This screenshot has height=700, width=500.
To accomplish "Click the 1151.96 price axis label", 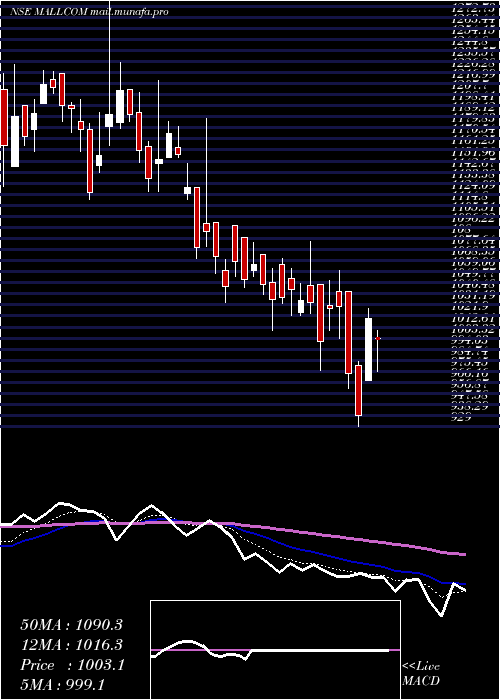I will point(475,153).
